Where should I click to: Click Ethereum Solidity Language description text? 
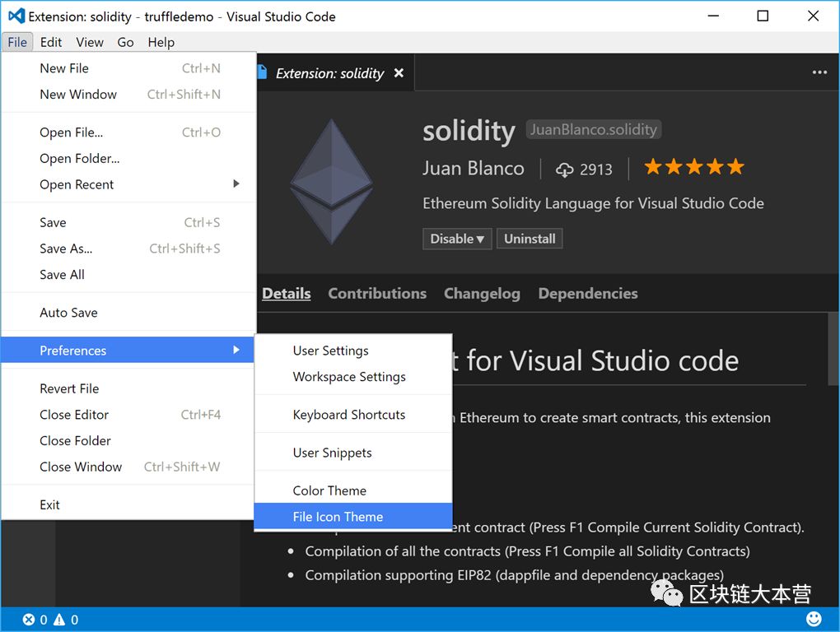click(593, 203)
